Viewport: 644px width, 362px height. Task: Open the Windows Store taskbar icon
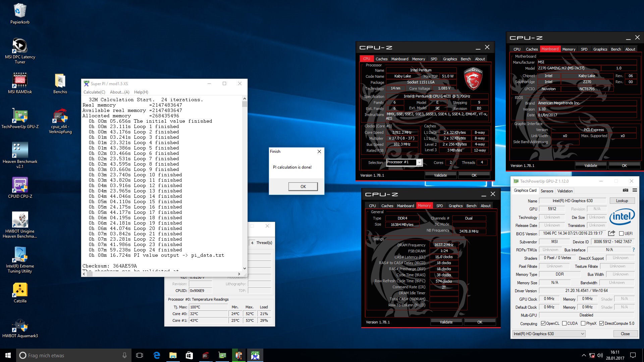tap(189, 355)
